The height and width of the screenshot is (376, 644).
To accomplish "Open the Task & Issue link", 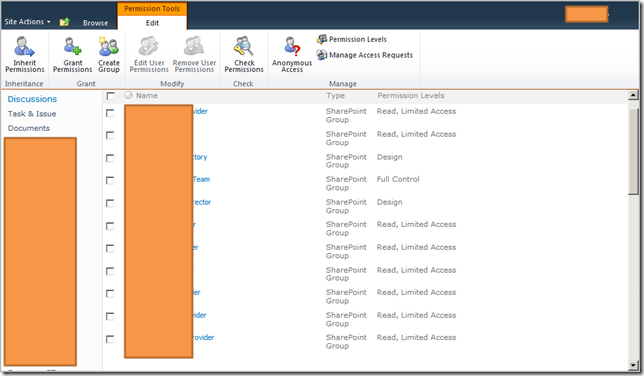I will [32, 114].
